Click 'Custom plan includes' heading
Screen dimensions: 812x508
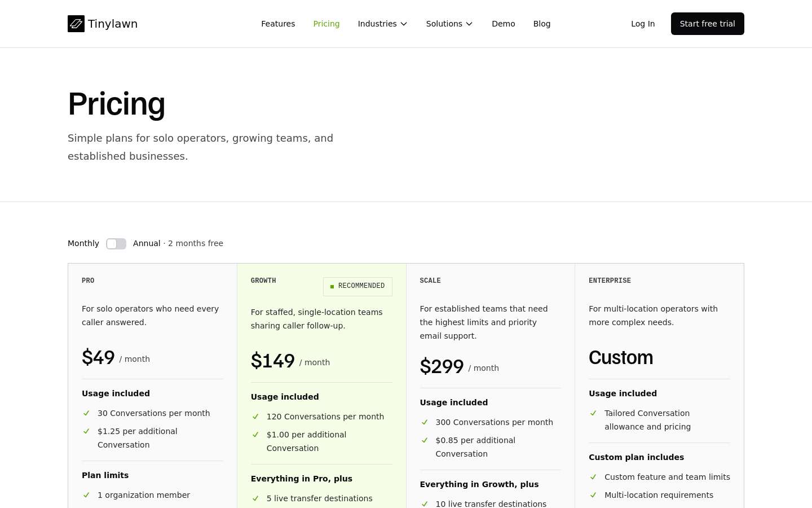pos(637,457)
